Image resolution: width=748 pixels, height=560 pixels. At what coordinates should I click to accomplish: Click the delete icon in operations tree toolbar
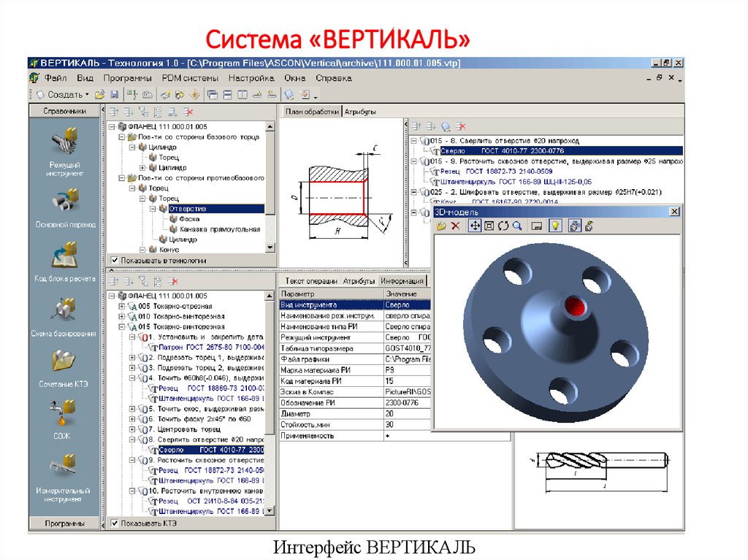pos(173,281)
